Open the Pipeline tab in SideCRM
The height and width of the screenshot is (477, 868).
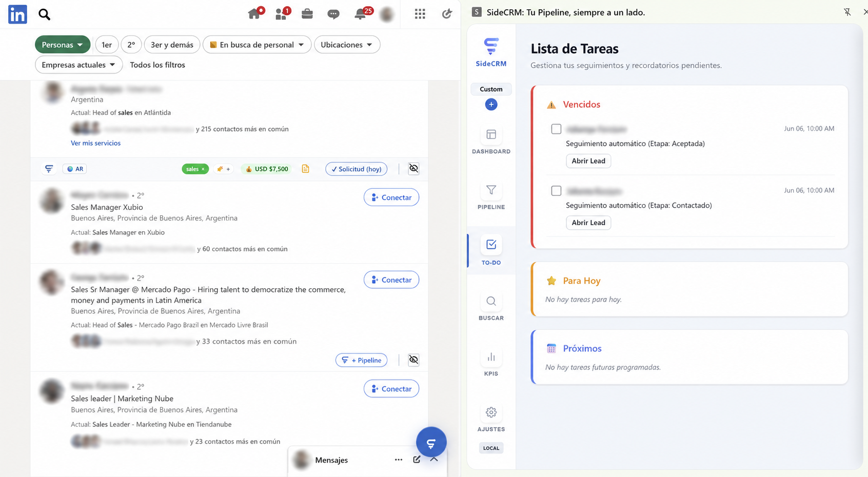[491, 196]
